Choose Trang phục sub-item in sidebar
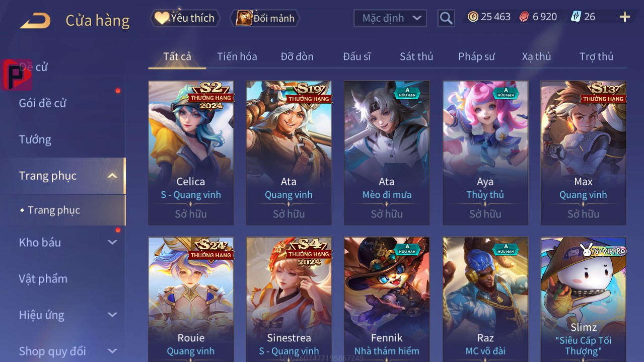Screen dimensions: 644x362 pyautogui.click(x=54, y=210)
